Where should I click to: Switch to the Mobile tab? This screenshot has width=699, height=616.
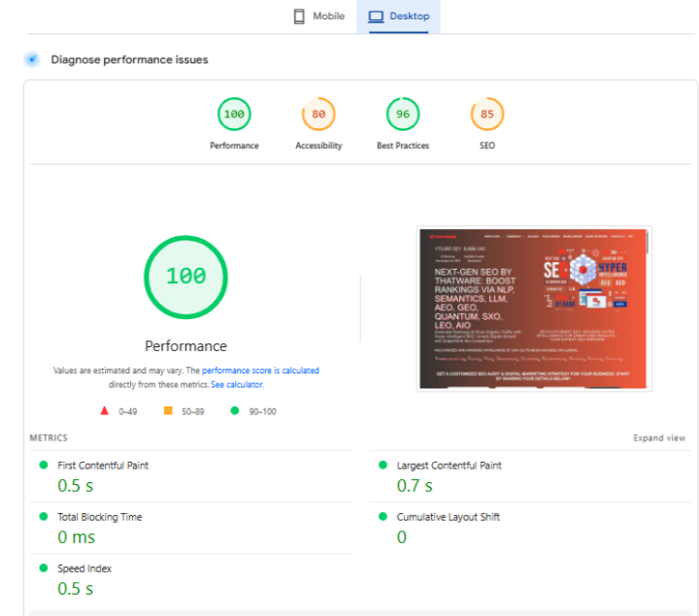point(318,16)
